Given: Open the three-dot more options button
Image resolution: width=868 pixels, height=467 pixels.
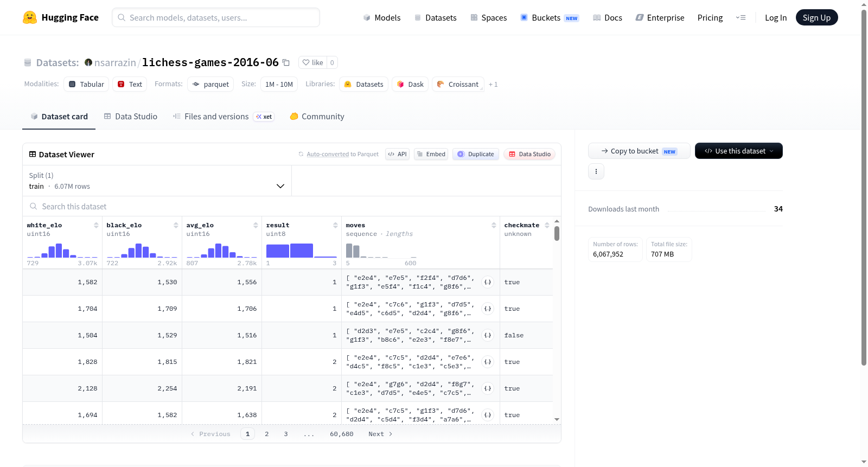Looking at the screenshot, I should pyautogui.click(x=596, y=171).
